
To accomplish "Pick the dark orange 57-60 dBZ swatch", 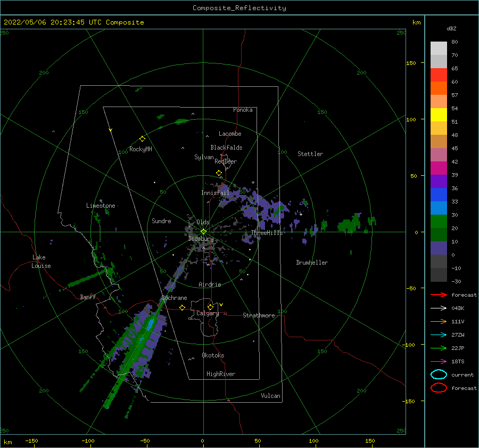I will [439, 88].
